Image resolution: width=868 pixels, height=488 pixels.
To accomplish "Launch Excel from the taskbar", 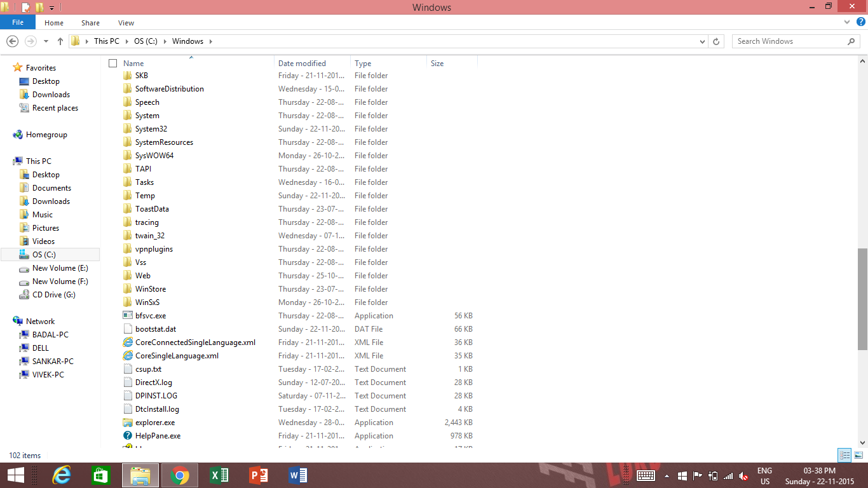I will pos(219,475).
